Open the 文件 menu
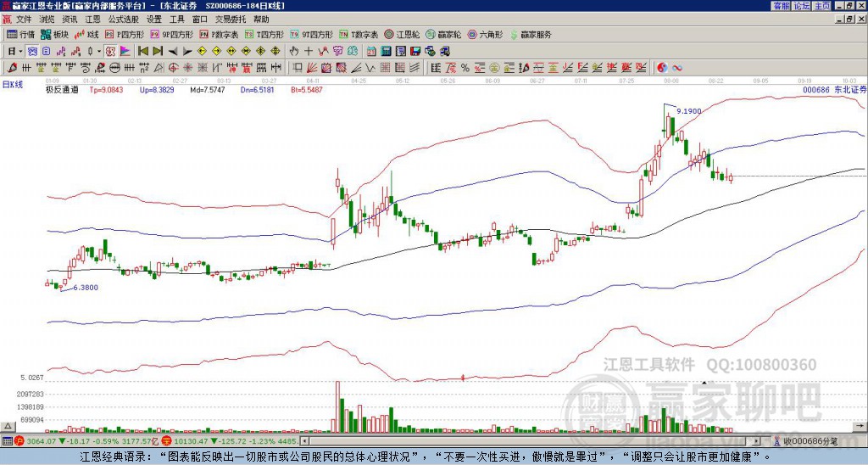The width and height of the screenshot is (868, 465). [24, 20]
